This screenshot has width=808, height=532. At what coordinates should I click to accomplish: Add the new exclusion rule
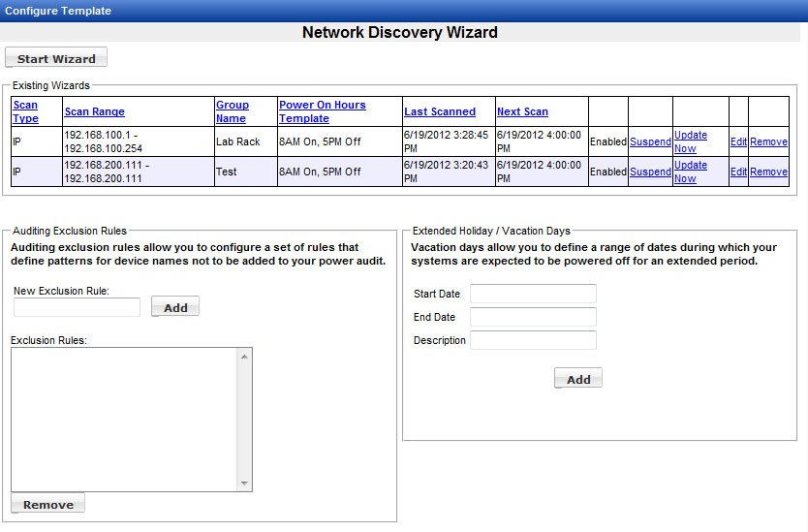point(175,307)
